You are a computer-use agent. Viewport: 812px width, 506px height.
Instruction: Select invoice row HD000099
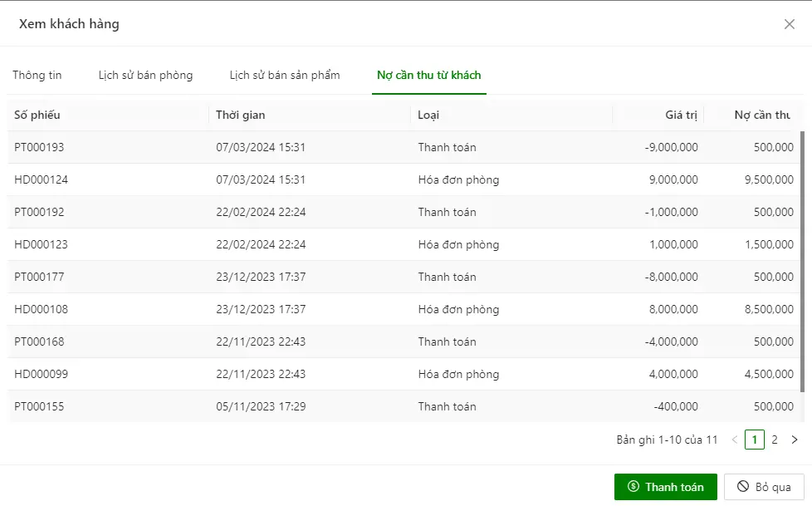coord(404,375)
